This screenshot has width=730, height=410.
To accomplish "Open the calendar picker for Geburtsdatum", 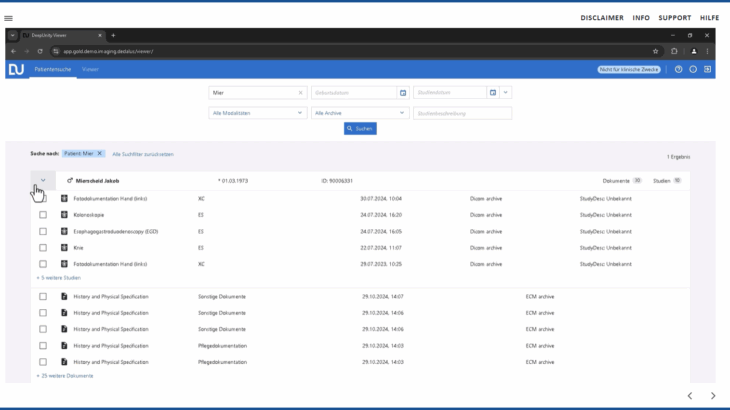I will pos(403,92).
